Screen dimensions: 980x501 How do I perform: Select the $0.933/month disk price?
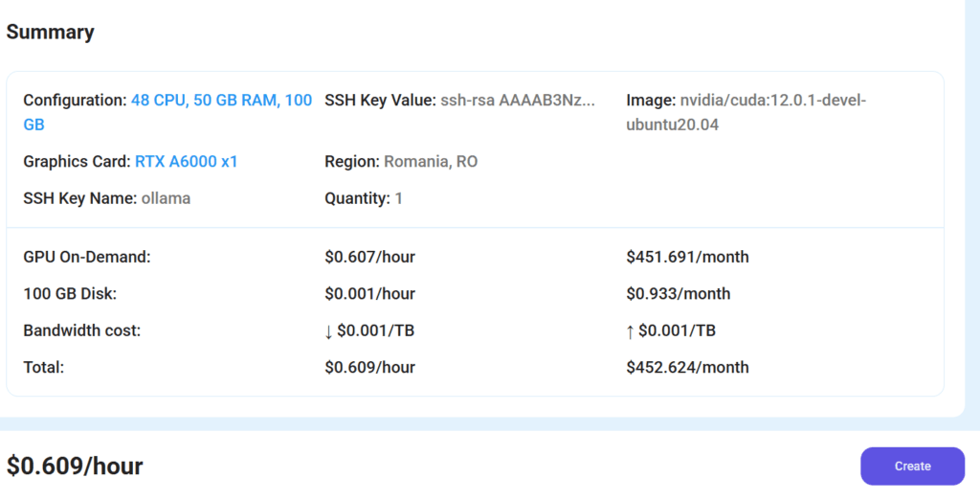[678, 294]
